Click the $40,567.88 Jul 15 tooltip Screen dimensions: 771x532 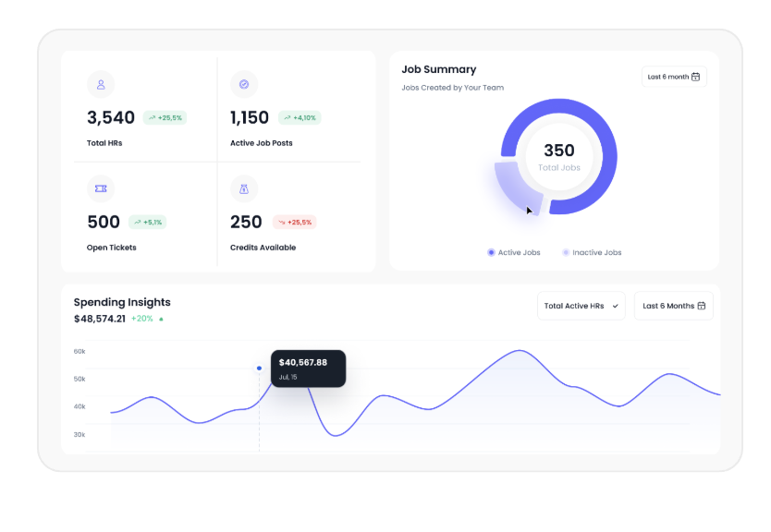[308, 369]
